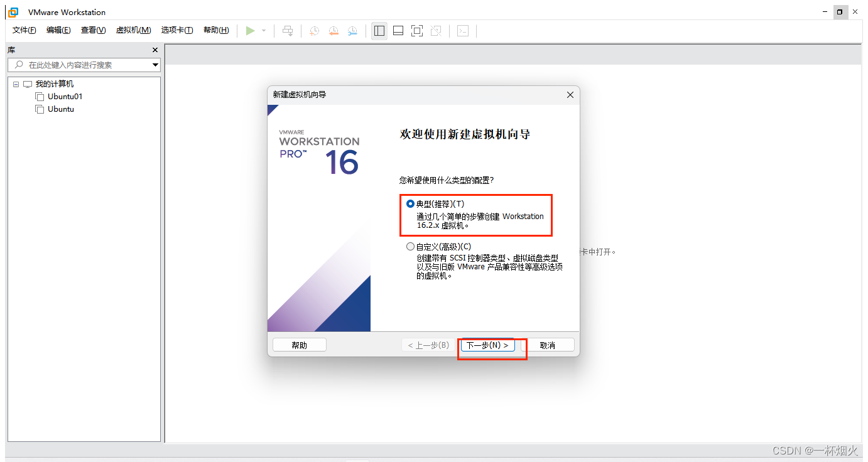868x462 pixels.
Task: Click the 库 panel title label
Action: coord(11,50)
